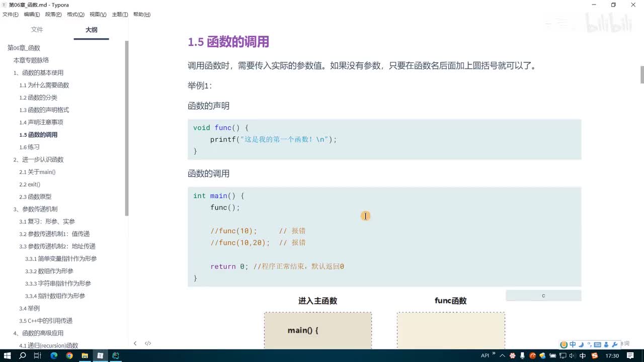Open Task View on taskbar
Image resolution: width=644 pixels, height=362 pixels.
(x=38, y=355)
